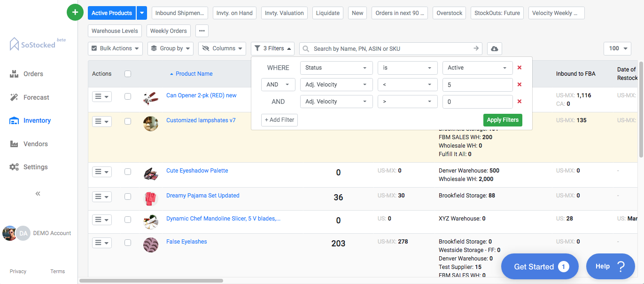Switch to Inbound Shipments view tab
The height and width of the screenshot is (284, 644).
click(179, 13)
